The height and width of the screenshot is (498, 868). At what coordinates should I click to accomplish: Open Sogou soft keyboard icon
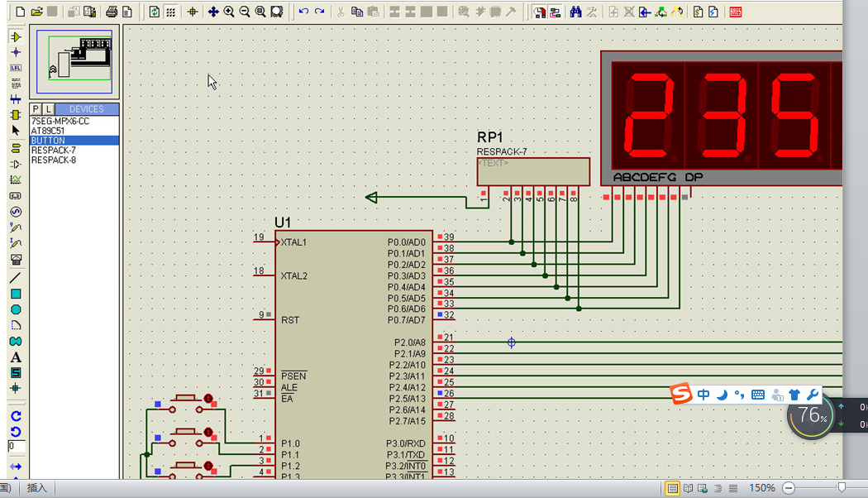point(758,395)
